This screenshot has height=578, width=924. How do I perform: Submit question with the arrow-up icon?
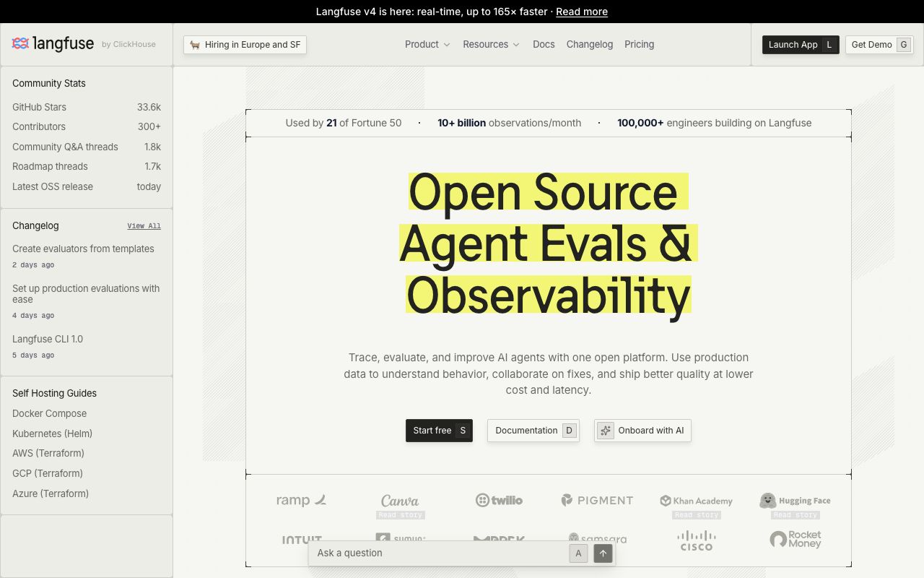tap(603, 553)
